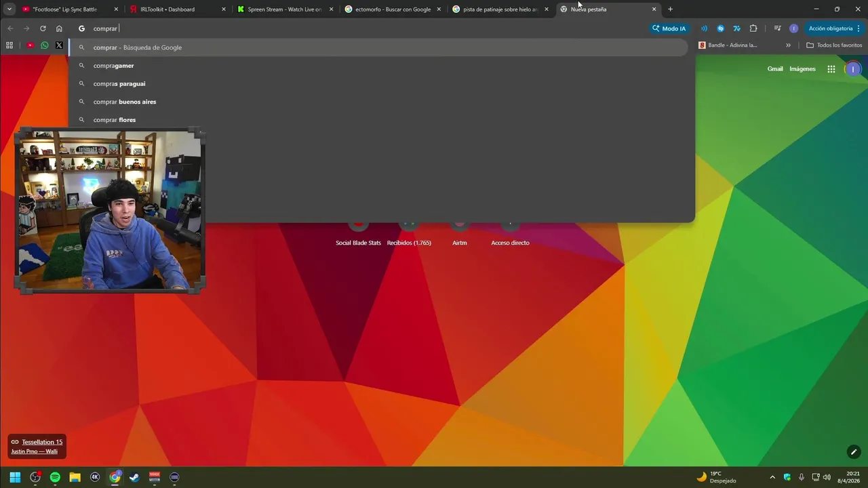This screenshot has height=488, width=868.
Task: Open the volume tray icon
Action: (x=827, y=477)
